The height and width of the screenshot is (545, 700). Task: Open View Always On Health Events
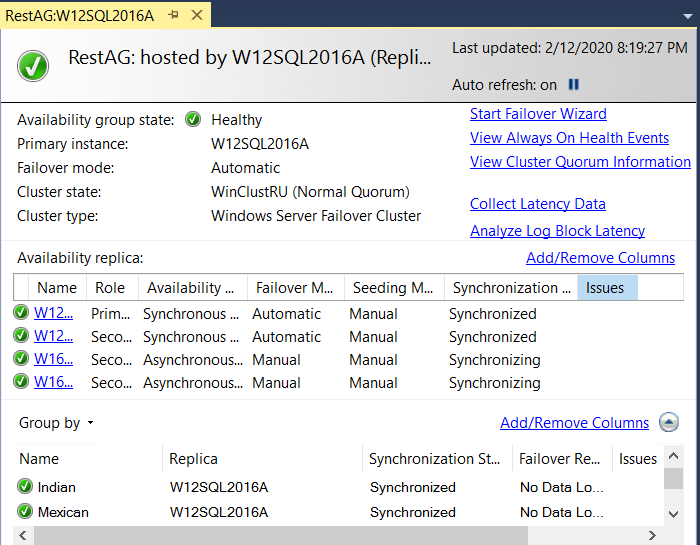(569, 138)
